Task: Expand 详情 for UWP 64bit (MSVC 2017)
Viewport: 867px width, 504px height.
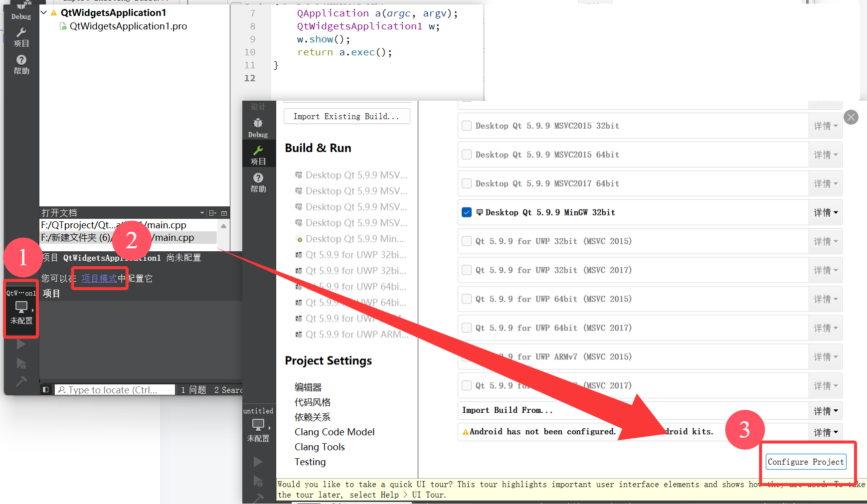Action: pos(826,328)
